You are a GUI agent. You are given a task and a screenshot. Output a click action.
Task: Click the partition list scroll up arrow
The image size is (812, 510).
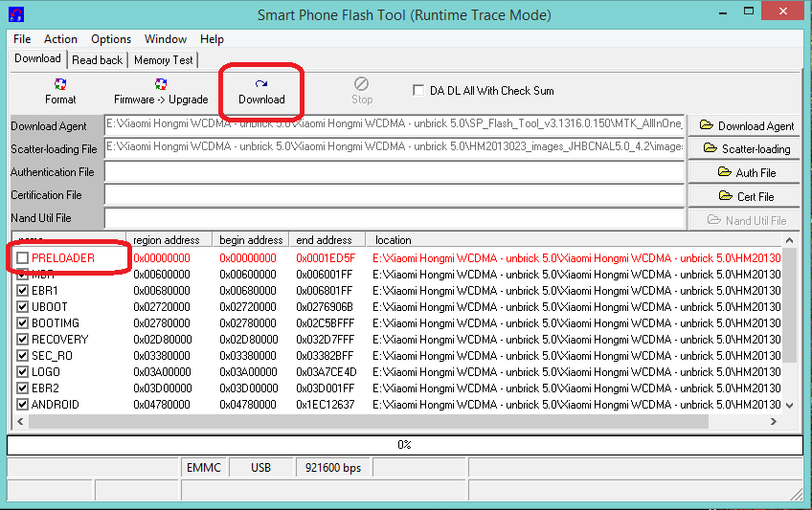click(x=789, y=240)
